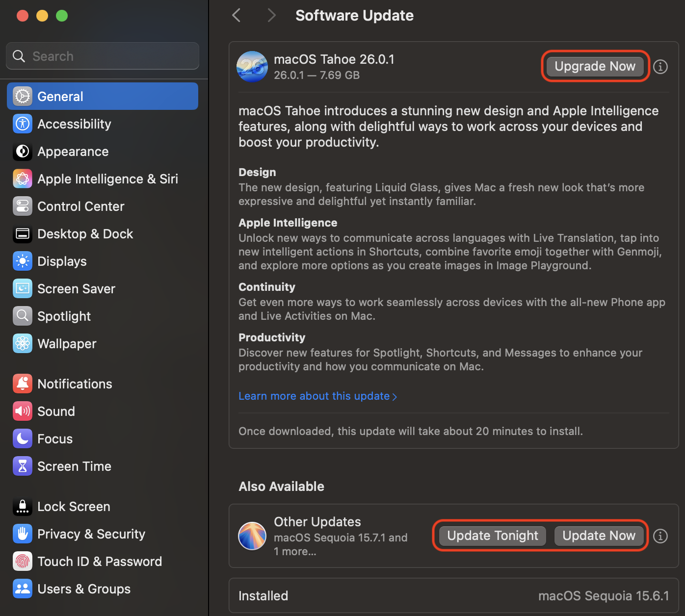Click the macOS Sequoia Other Updates icon
Viewport: 685px width, 616px height.
pyautogui.click(x=252, y=536)
